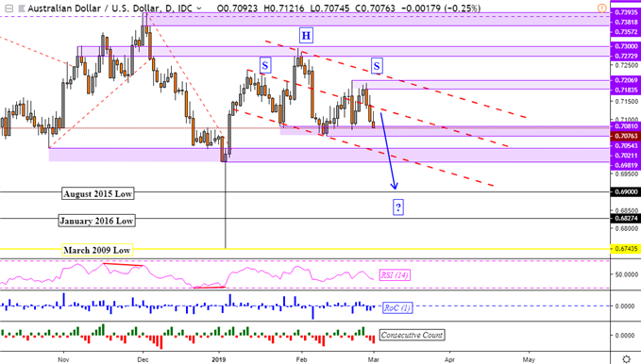Select the RoC (1) indicator label
Image resolution: width=641 pixels, height=364 pixels.
pos(397,307)
